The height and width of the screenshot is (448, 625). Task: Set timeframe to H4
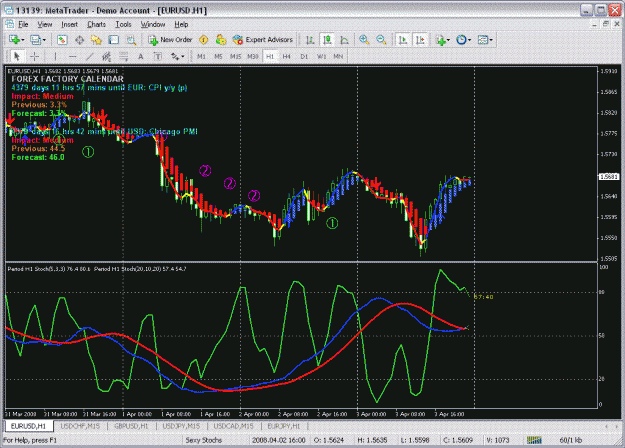click(x=287, y=57)
